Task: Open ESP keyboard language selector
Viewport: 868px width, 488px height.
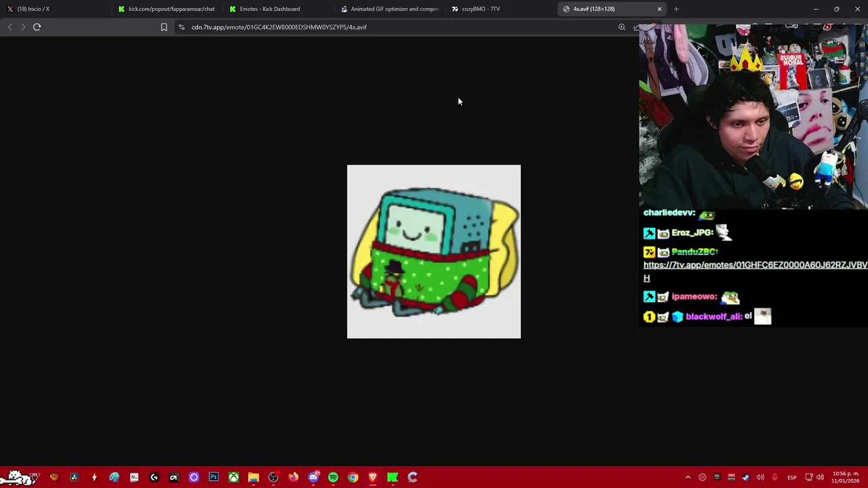Action: point(792,478)
